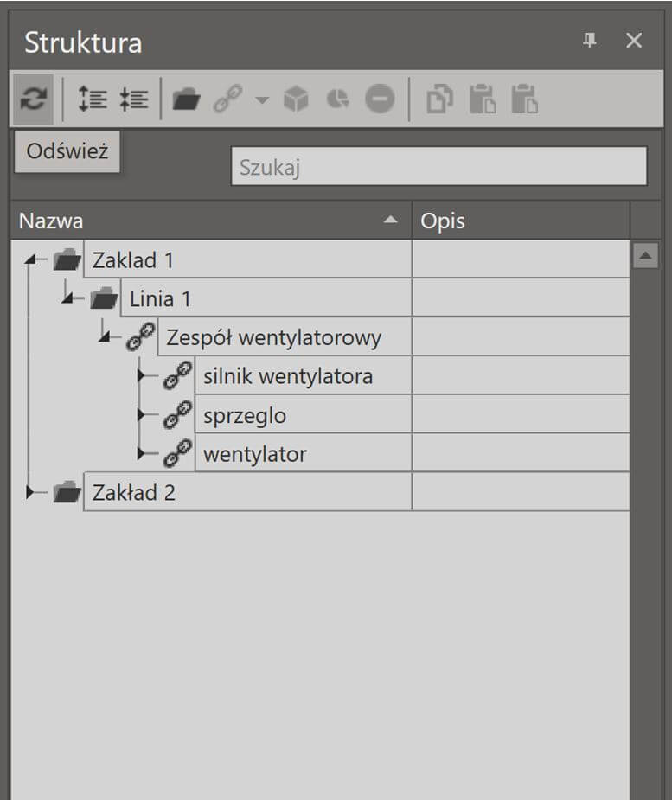Click the collapse all tree levels icon
The height and width of the screenshot is (800, 672).
tap(134, 99)
